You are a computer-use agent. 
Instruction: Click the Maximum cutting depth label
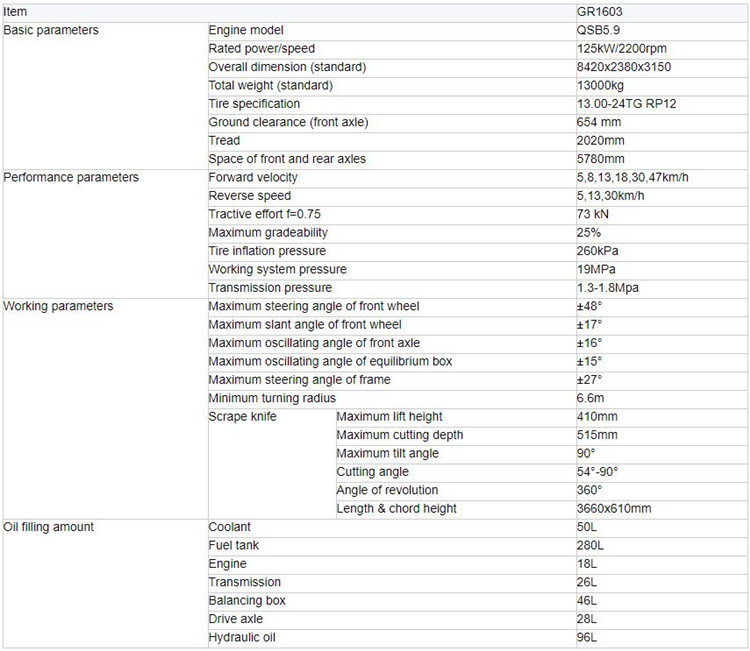click(400, 435)
